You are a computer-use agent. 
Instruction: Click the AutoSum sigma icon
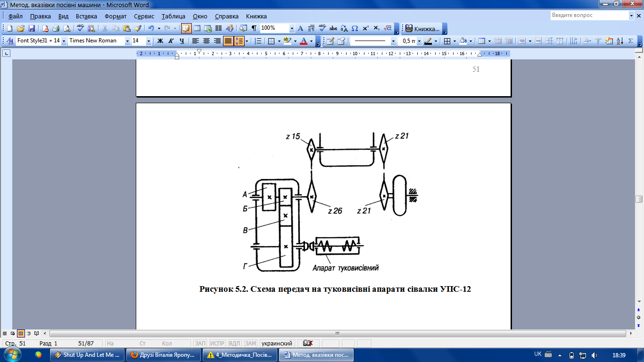(630, 41)
